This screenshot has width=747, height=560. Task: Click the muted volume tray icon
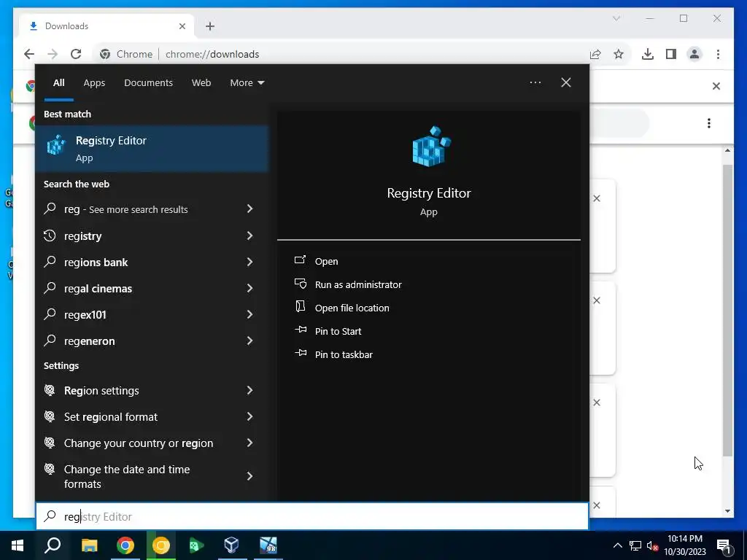tap(652, 545)
